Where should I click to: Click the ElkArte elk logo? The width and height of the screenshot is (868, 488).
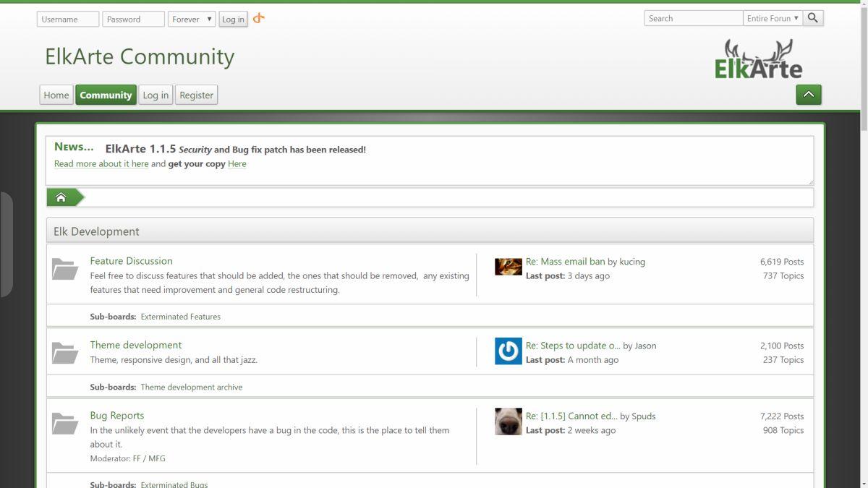coord(758,59)
